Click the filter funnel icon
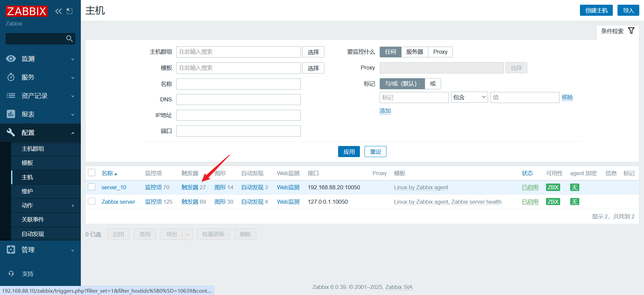This screenshot has width=644, height=295. (x=631, y=31)
